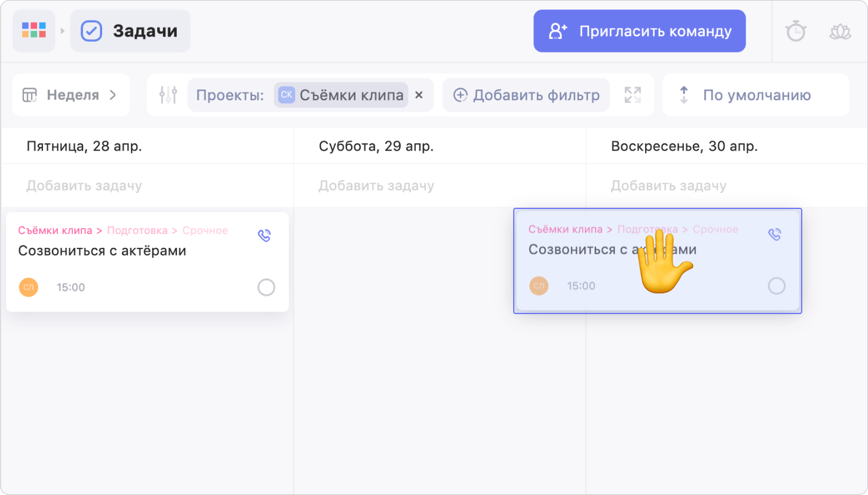
Task: Click Подготовка breadcrumb on Пятница card
Action: click(x=138, y=230)
